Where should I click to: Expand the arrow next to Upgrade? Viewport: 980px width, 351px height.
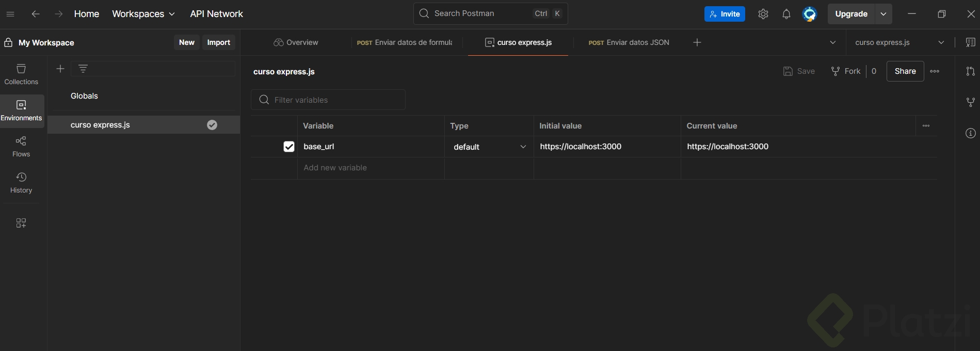click(883, 14)
